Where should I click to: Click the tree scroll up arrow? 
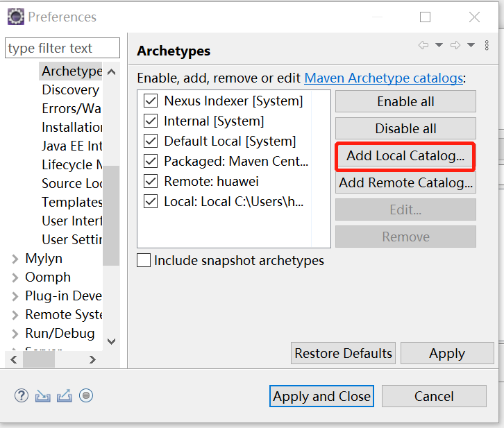pyautogui.click(x=111, y=71)
